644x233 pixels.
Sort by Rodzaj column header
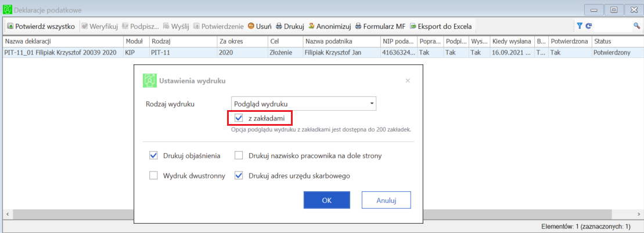[x=183, y=41]
